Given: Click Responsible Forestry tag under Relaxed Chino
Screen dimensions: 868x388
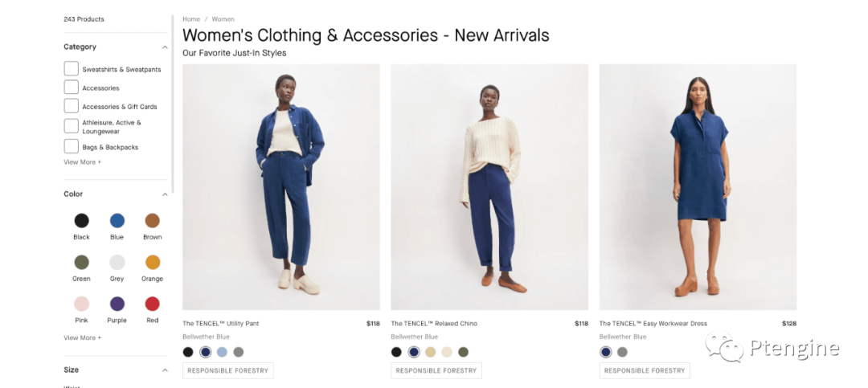Looking at the screenshot, I should pyautogui.click(x=436, y=371).
